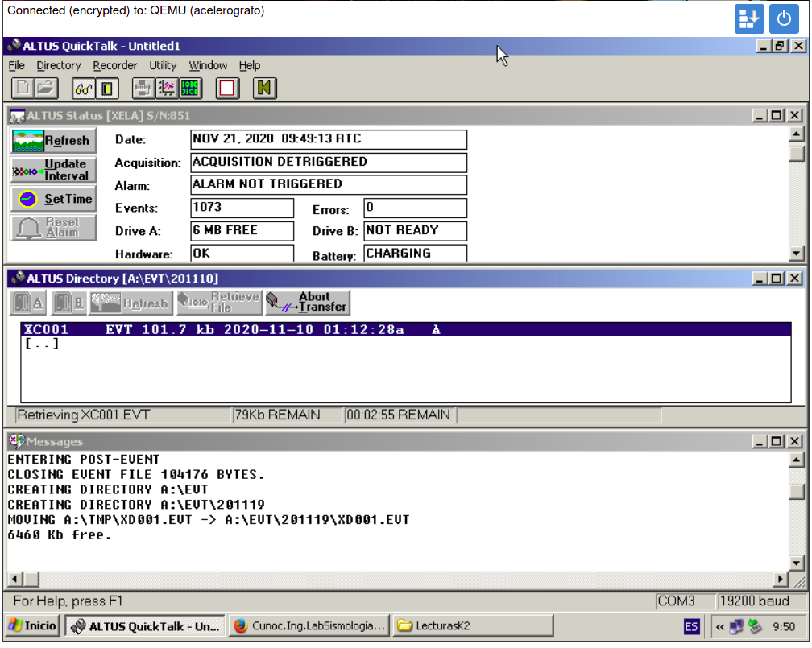Click the green K icon in toolbar
The image size is (812, 648).
point(264,88)
